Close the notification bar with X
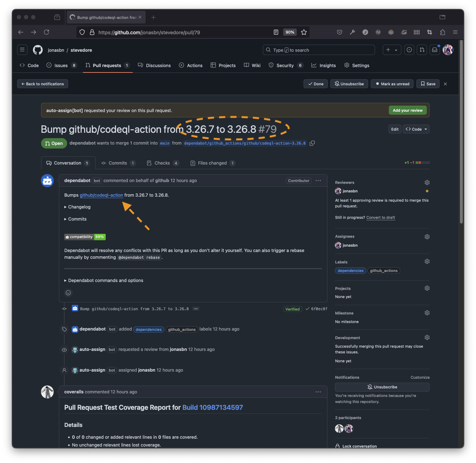The height and width of the screenshot is (463, 476). click(x=445, y=84)
